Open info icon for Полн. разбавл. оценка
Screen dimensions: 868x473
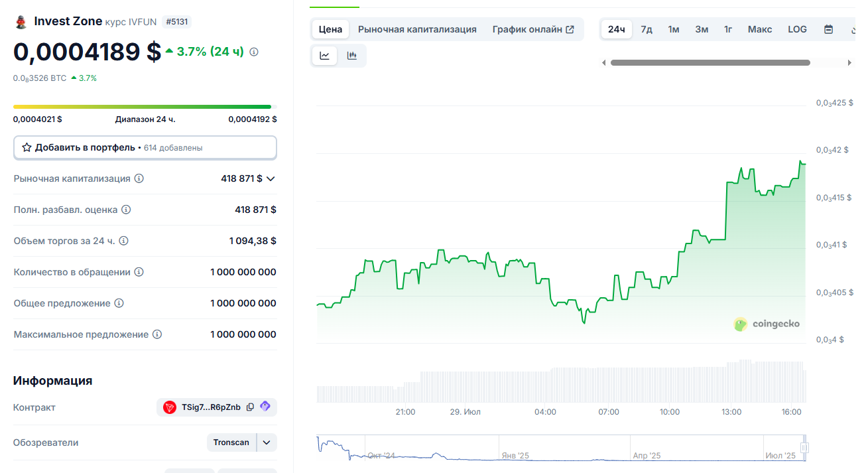point(126,210)
